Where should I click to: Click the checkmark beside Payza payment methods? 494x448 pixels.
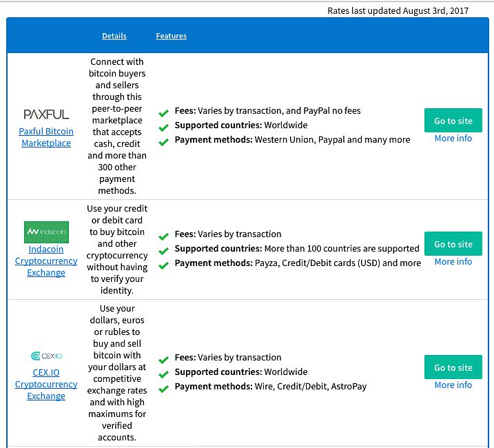pyautogui.click(x=163, y=265)
